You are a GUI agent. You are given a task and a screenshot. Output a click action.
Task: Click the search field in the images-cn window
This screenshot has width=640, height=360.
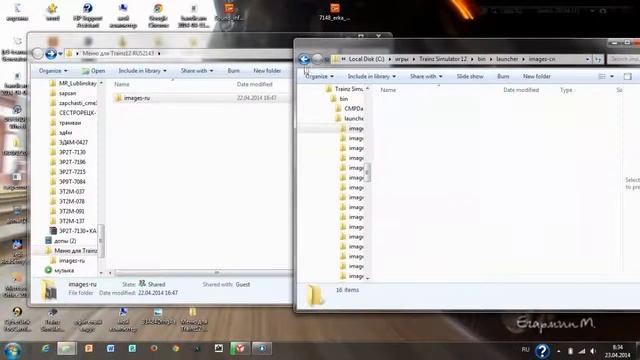[x=624, y=59]
